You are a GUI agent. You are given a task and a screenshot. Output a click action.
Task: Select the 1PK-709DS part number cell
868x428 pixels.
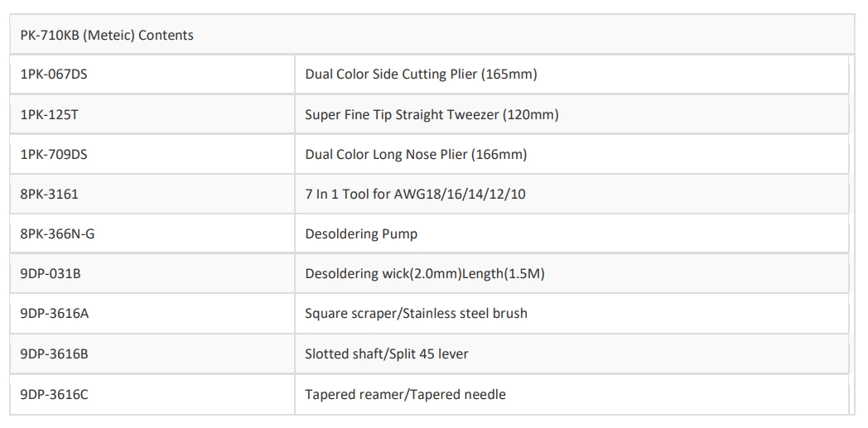click(x=54, y=155)
